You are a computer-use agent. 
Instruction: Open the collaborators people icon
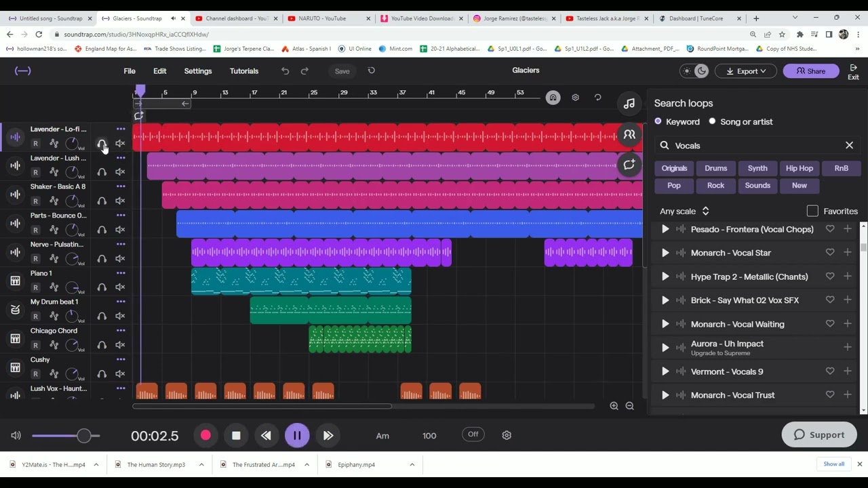tap(629, 134)
